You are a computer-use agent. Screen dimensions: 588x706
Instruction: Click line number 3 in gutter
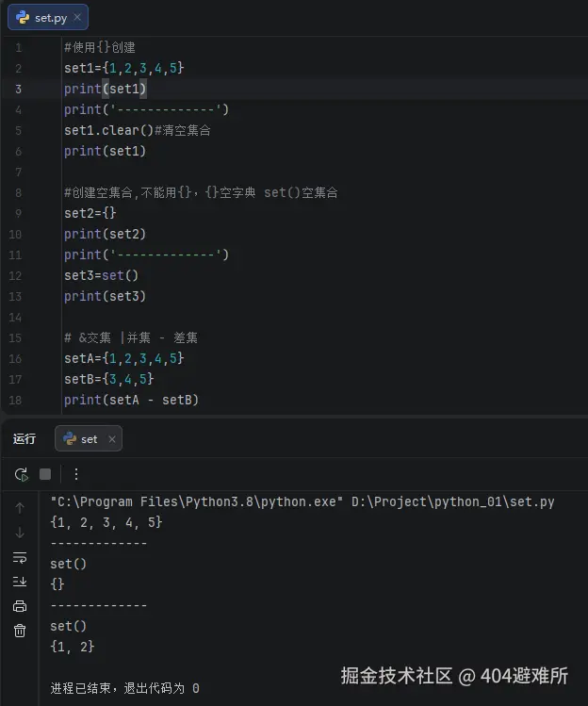(18, 90)
